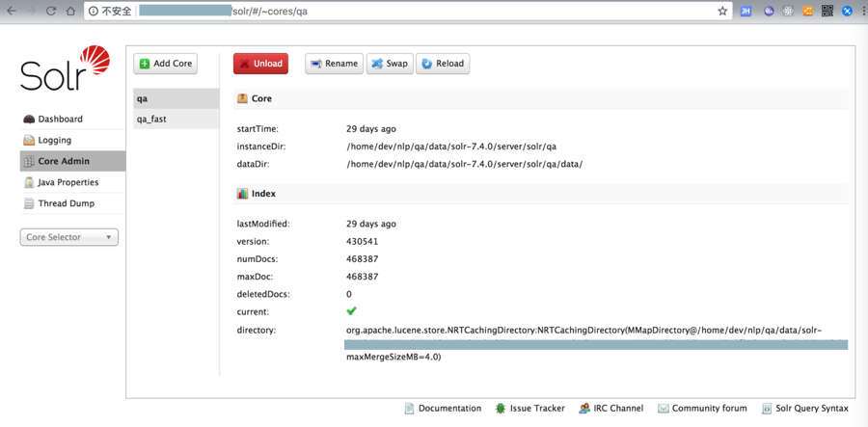The height and width of the screenshot is (427, 868).
Task: Reload the qa core
Action: click(x=443, y=64)
